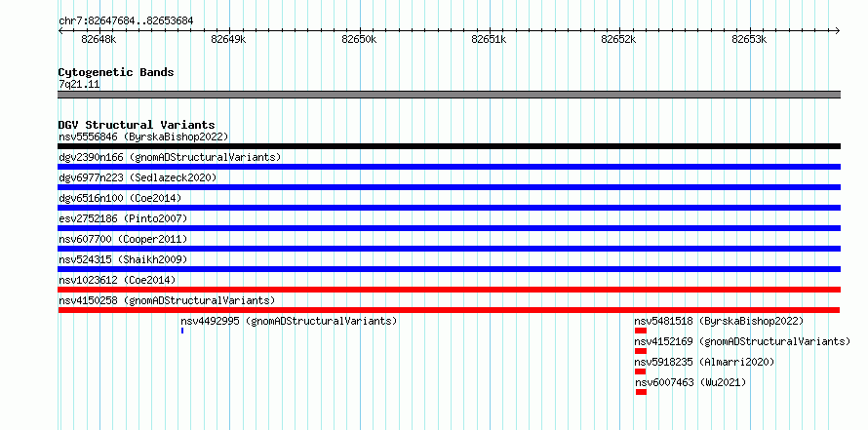Viewport: 868px width, 430px height.
Task: Click the nsv4492995 (gnomADStructuralVariants) label
Action: pos(289,321)
